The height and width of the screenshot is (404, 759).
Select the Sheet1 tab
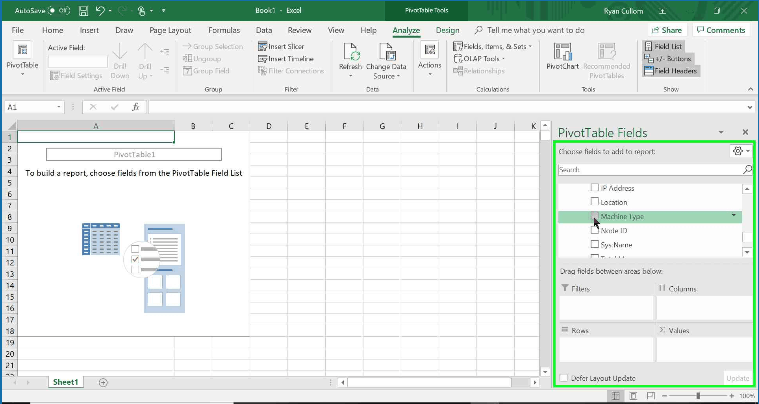coord(65,382)
